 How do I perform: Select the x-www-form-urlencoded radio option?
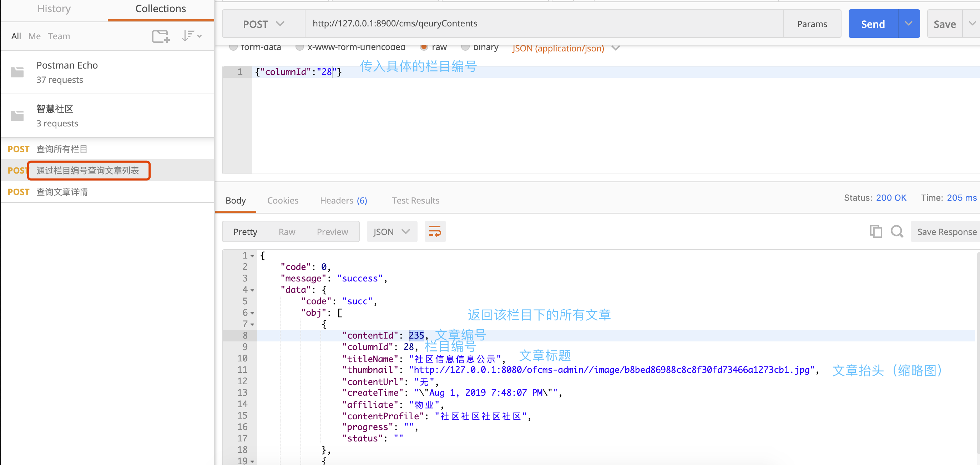(x=299, y=47)
